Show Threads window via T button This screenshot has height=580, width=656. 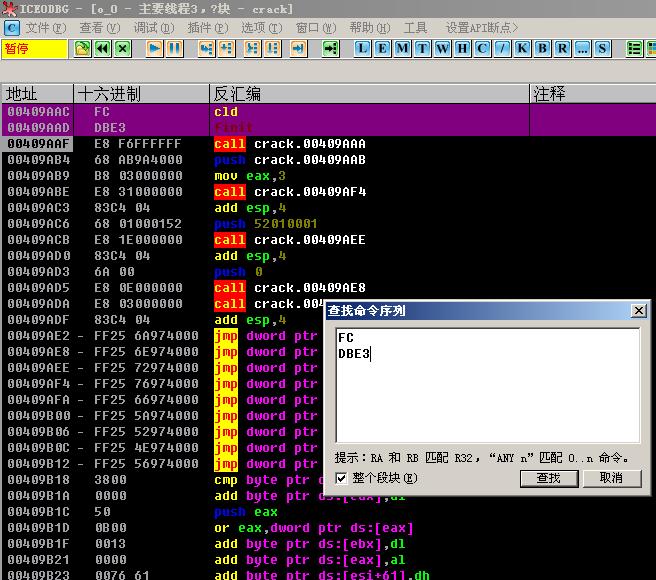423,49
